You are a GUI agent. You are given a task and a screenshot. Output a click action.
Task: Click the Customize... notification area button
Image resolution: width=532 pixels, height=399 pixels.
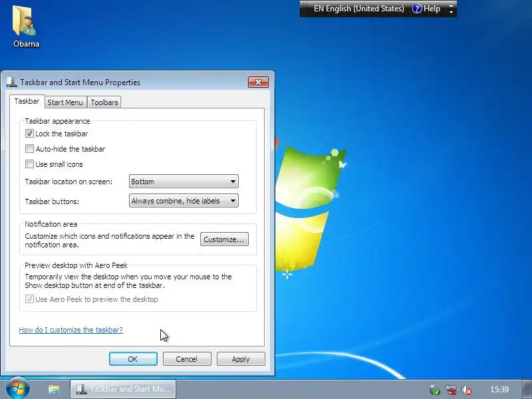(x=224, y=239)
